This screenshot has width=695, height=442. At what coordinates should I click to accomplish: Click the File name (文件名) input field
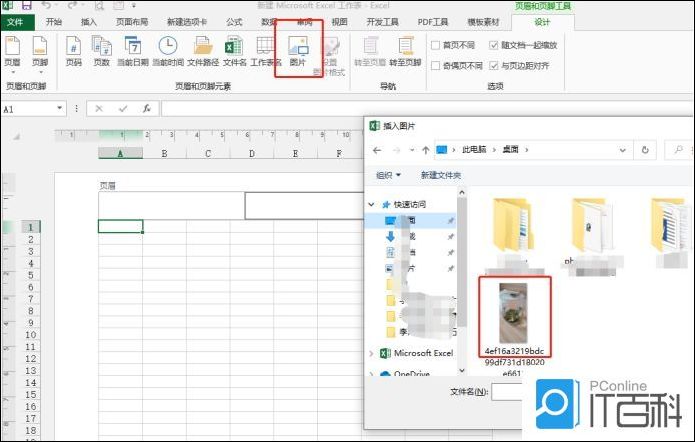pyautogui.click(x=507, y=392)
